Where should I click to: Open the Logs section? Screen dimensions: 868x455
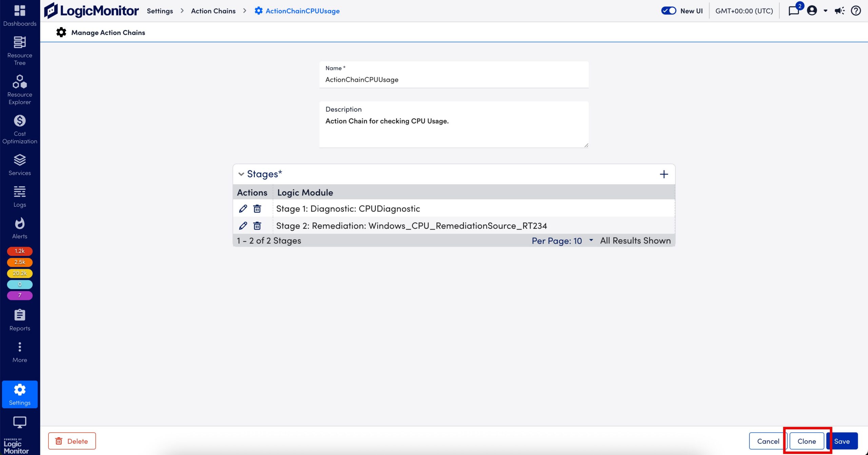pyautogui.click(x=20, y=196)
